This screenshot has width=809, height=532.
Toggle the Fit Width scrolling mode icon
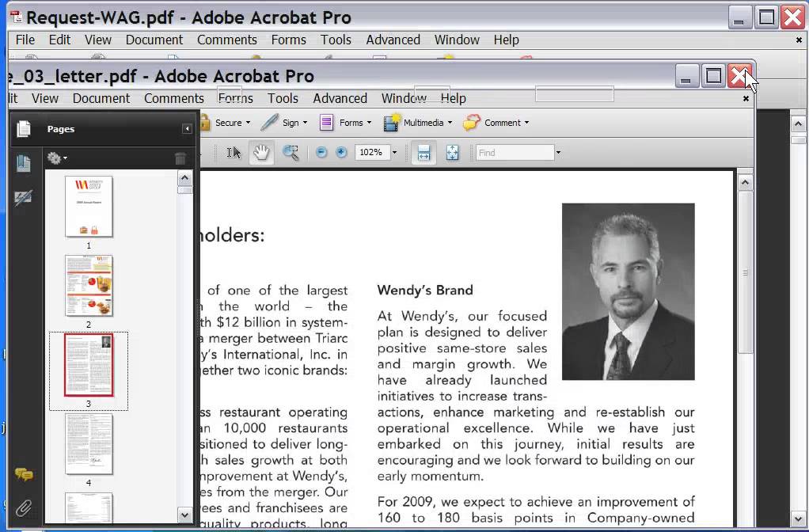[423, 153]
